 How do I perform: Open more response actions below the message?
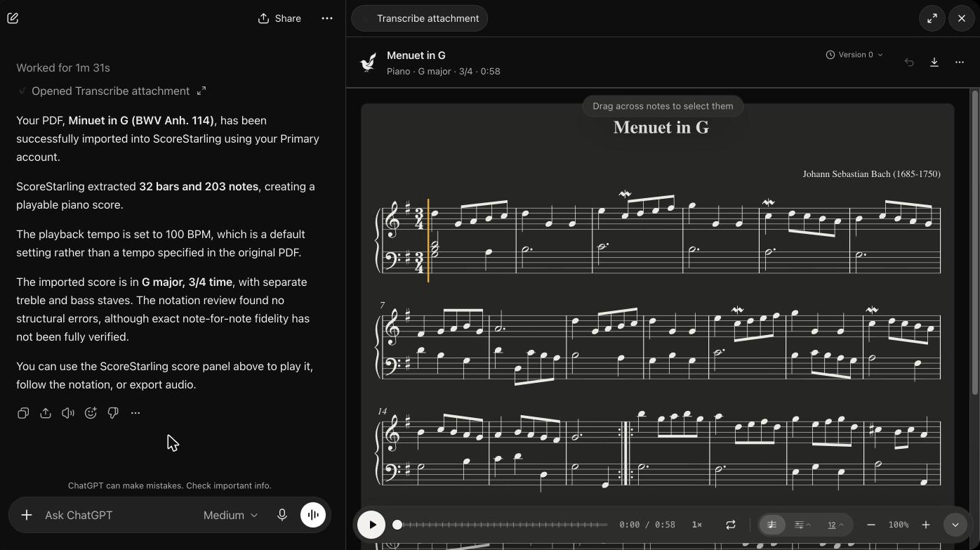[x=135, y=413]
